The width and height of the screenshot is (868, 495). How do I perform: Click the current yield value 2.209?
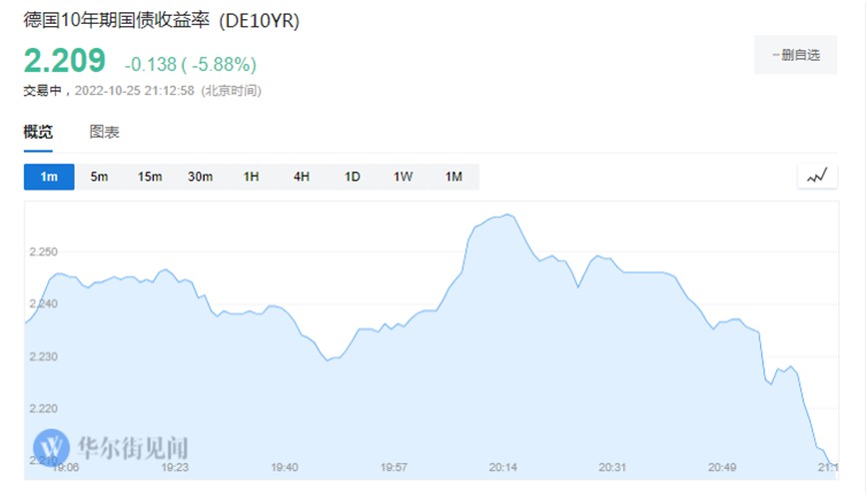(x=65, y=62)
